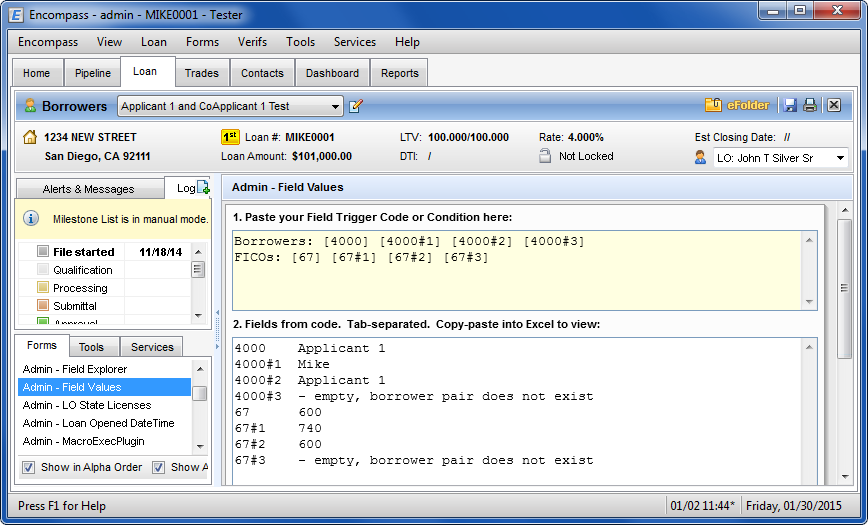Switch to the Reports tab

400,73
